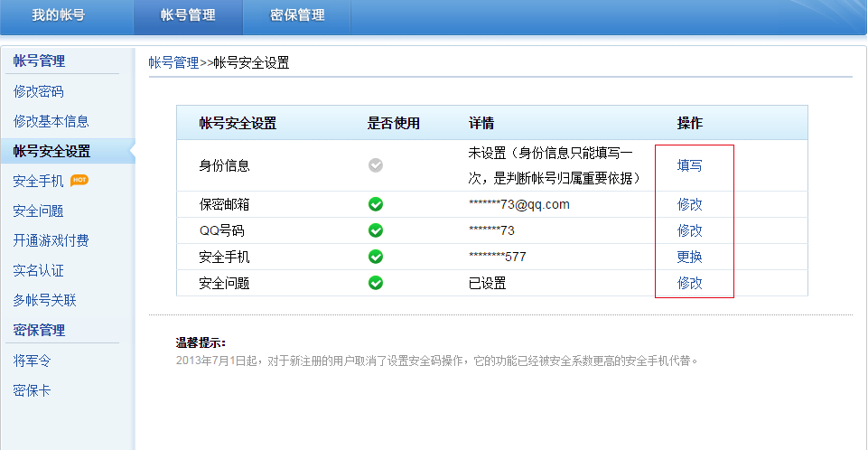Click the green checkmark for 安全问题
Image resolution: width=868 pixels, height=450 pixels.
tap(376, 283)
